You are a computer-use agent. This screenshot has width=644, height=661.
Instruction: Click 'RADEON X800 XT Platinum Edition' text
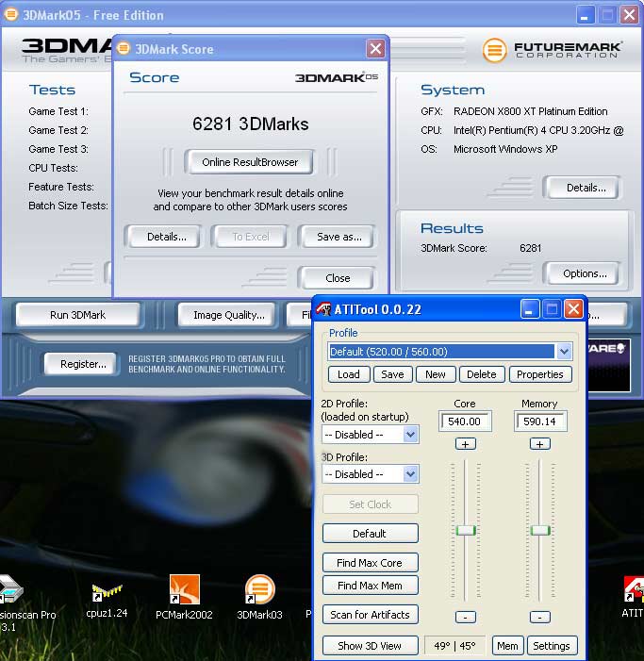(530, 111)
